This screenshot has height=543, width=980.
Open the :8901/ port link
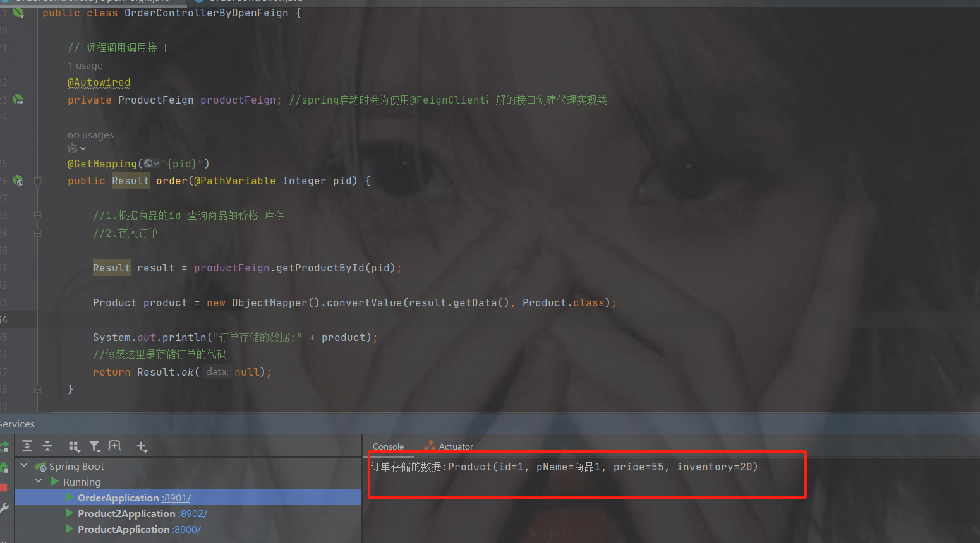[176, 498]
